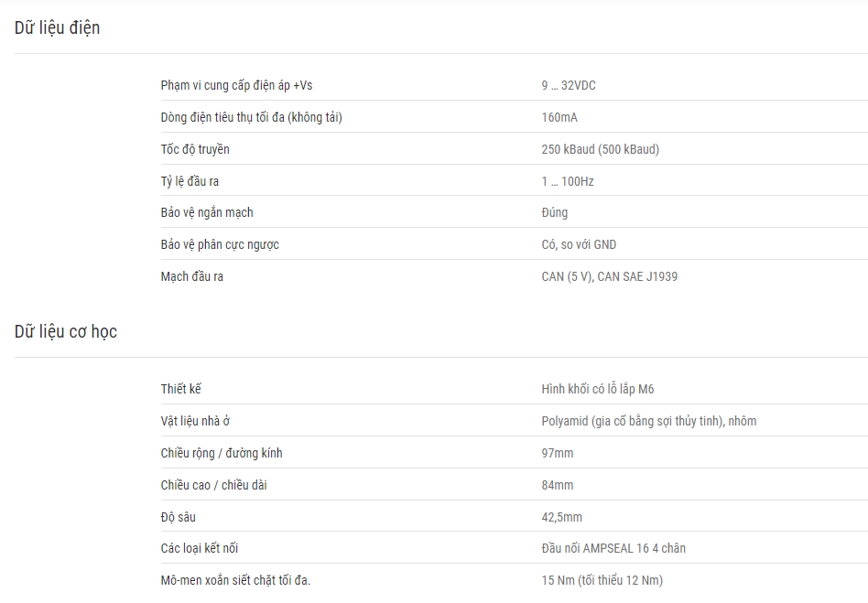
Task: Click the value '160mA'
Action: 559,117
